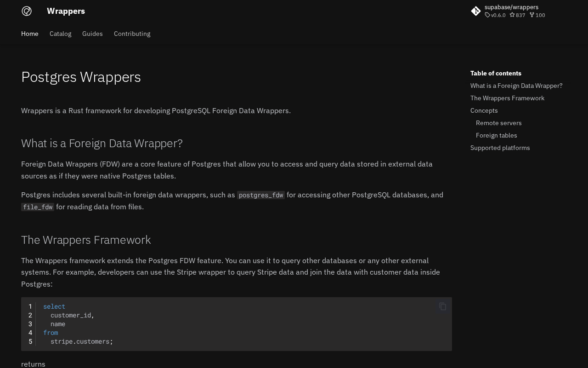588x368 pixels.
Task: Click the git repository icon
Action: tap(476, 11)
